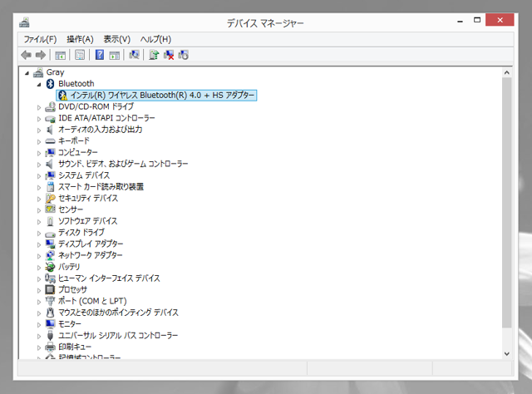Click the プロセッサ chip icon
Screen dimensions: 532x394
50,289
